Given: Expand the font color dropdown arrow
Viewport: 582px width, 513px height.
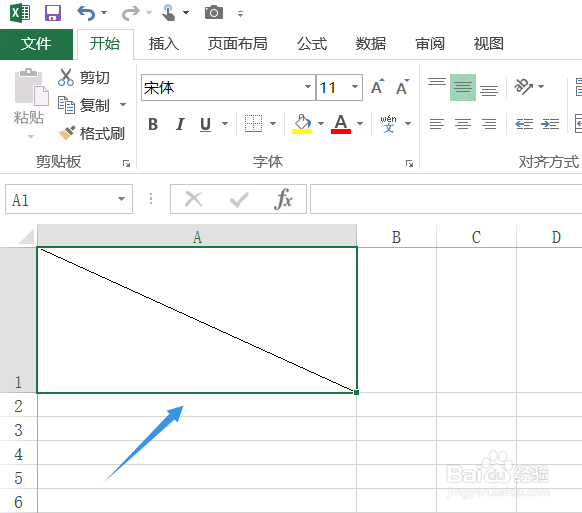Looking at the screenshot, I should 360,124.
